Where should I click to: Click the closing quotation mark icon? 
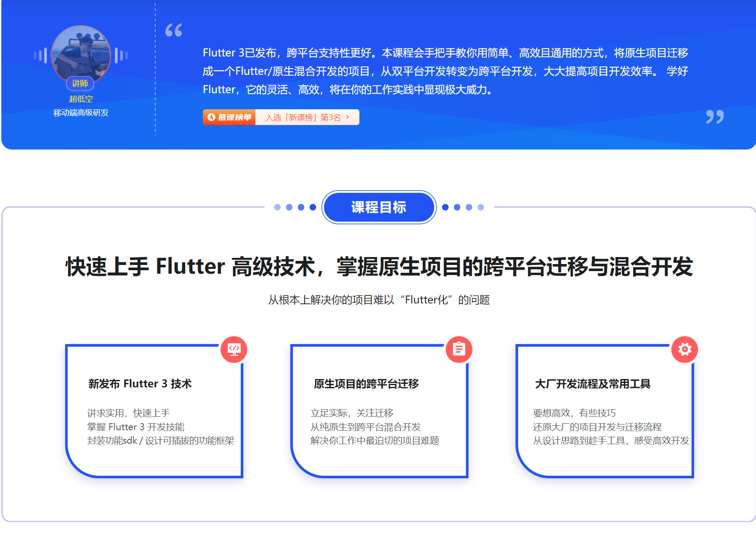(x=715, y=117)
